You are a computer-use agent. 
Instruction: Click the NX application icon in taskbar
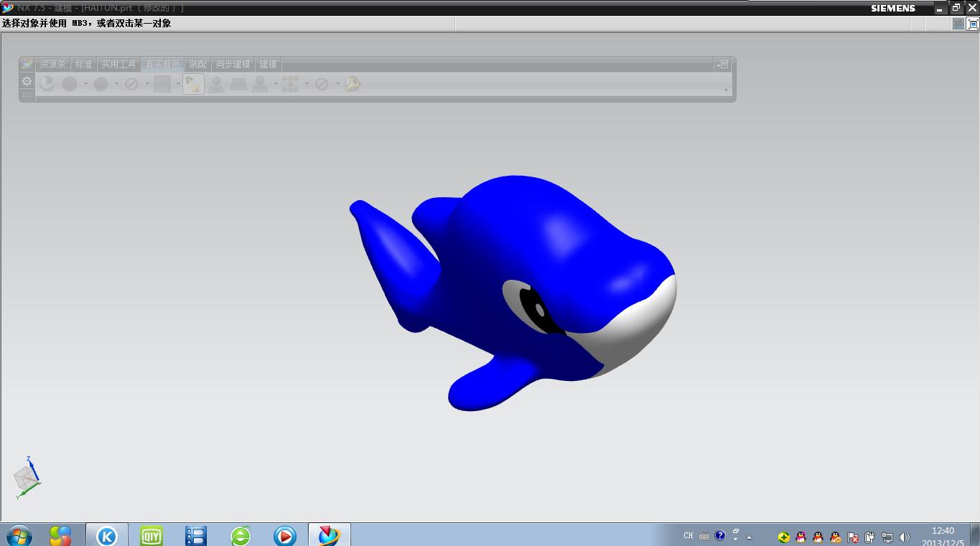click(x=330, y=535)
